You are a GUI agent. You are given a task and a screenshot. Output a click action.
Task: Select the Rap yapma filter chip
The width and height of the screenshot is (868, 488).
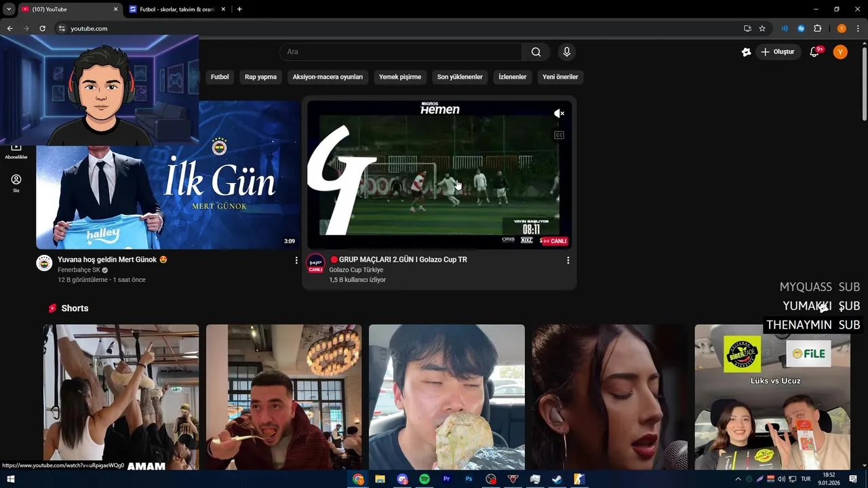260,77
